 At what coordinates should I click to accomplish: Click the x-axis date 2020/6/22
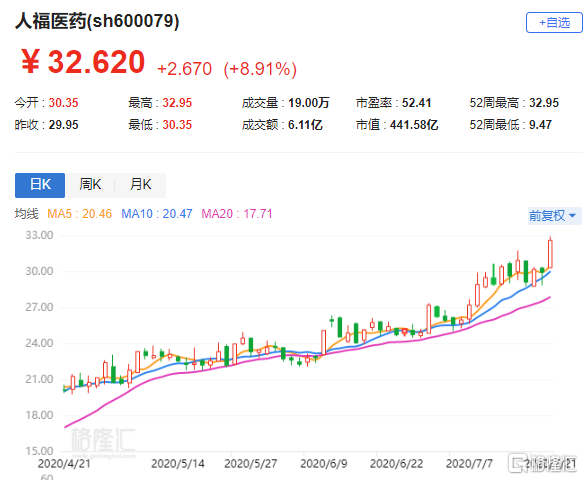point(396,464)
